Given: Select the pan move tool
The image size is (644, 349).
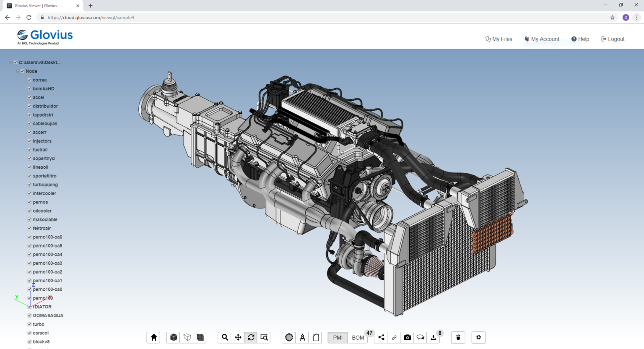Looking at the screenshot, I should (x=238, y=337).
